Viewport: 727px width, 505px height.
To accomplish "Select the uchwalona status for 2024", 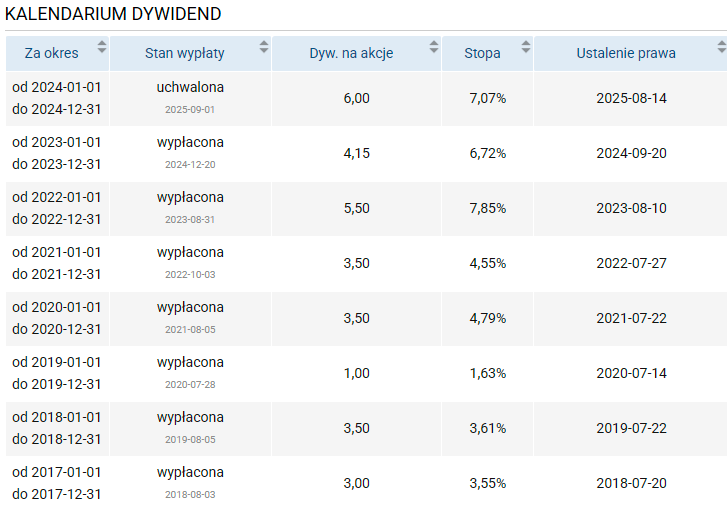I will tap(190, 88).
